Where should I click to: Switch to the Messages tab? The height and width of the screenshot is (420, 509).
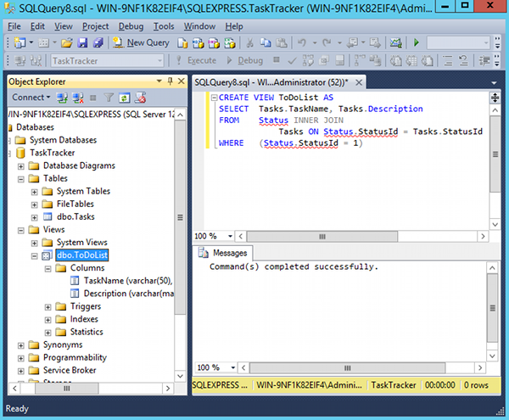tap(223, 253)
